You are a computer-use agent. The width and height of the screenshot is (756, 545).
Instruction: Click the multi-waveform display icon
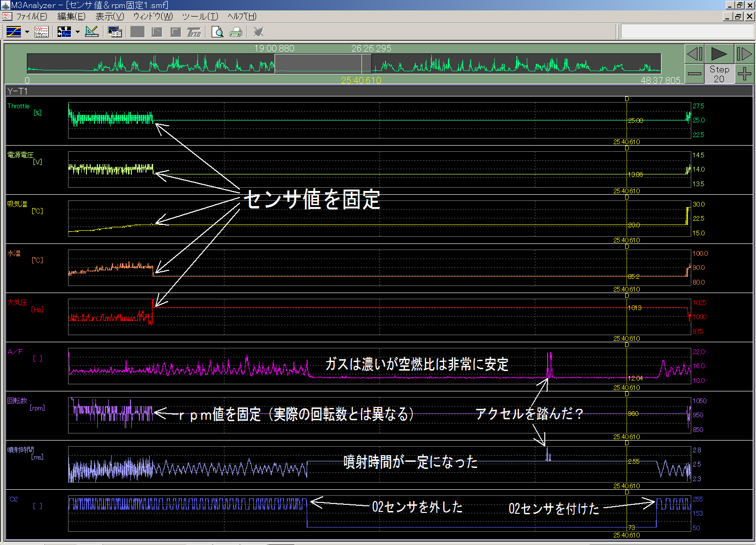tap(42, 32)
